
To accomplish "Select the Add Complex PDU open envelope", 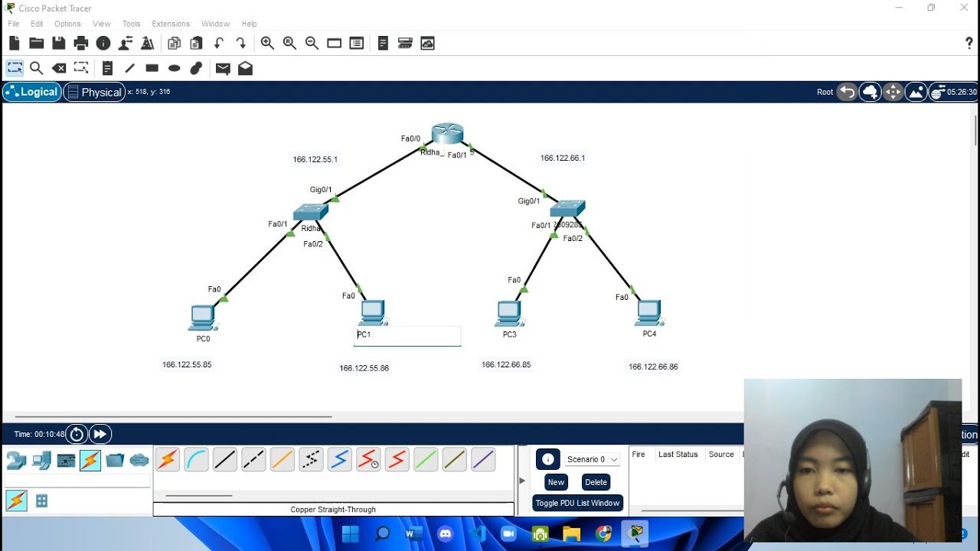I will 245,68.
